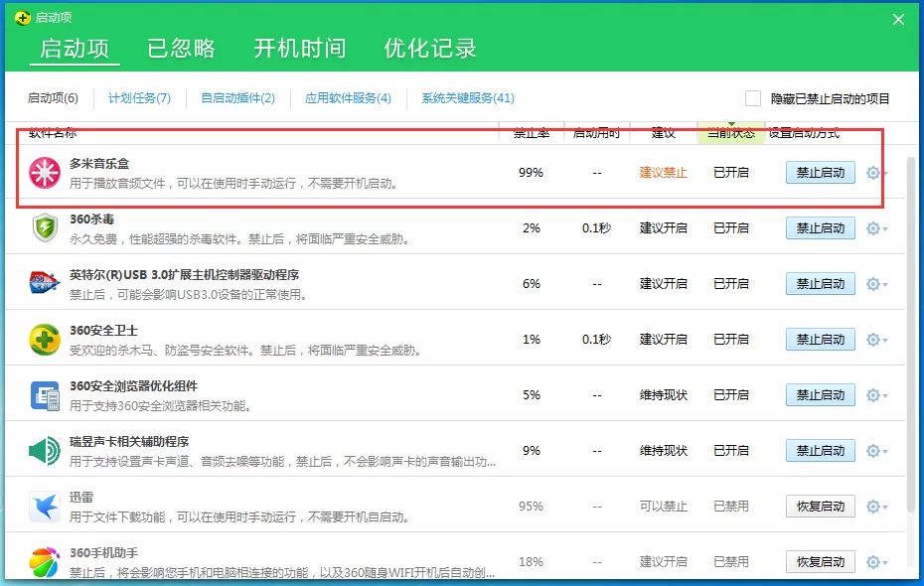Disable startup for 瑞昱声卡相关辅助程序

(x=821, y=451)
